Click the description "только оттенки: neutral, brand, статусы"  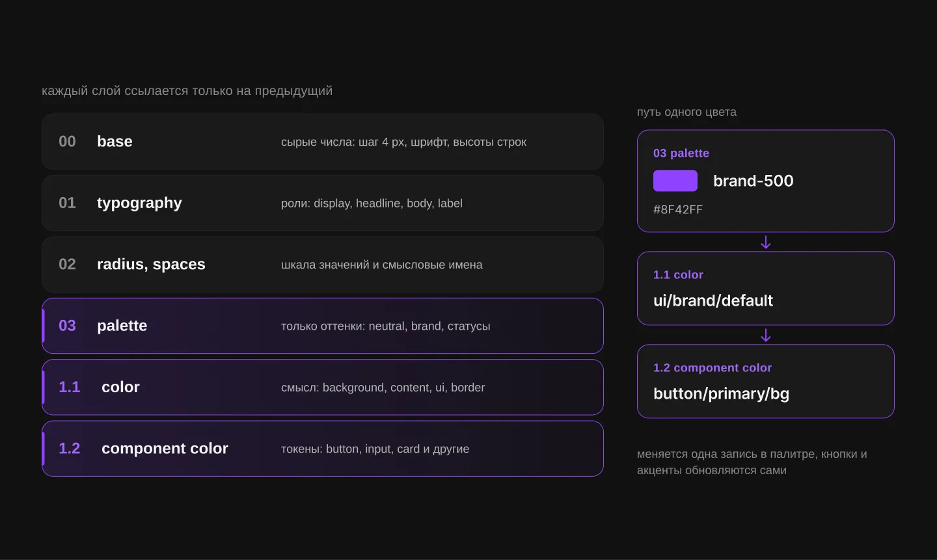click(x=386, y=326)
